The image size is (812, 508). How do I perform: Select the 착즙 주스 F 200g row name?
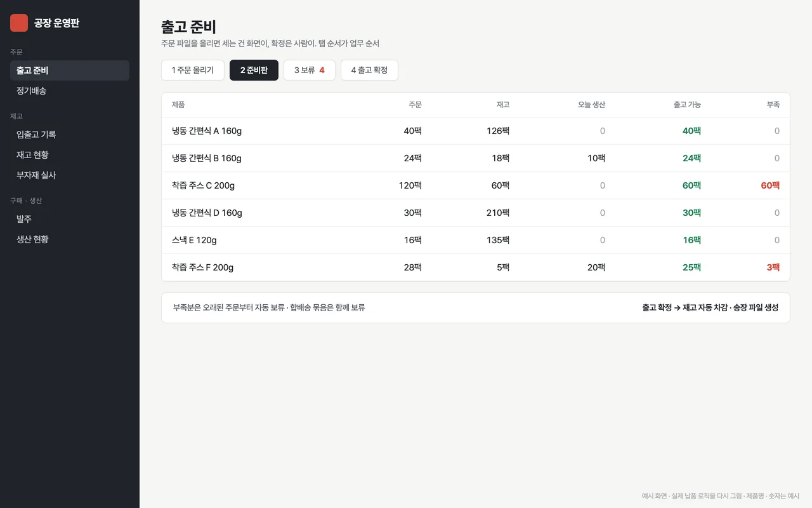[202, 267]
